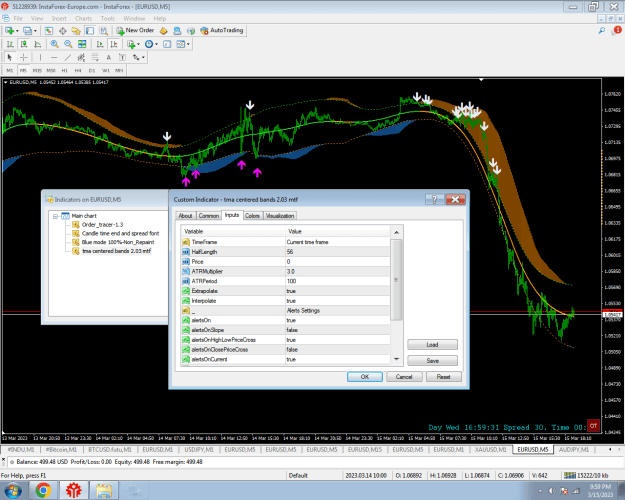625x500 pixels.
Task: Select the Text label tool with T icon
Action: 122,57
